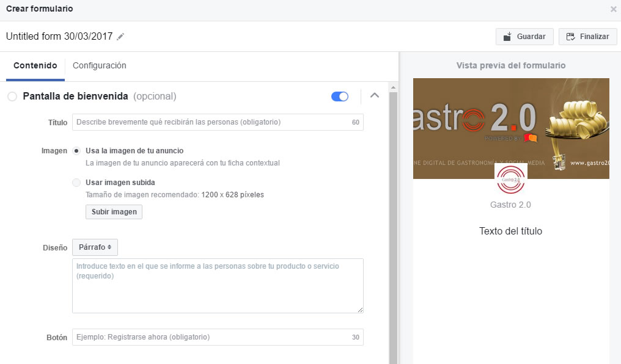
Task: Click the circular Gastro 2.0 logo in preview
Action: pos(511,179)
